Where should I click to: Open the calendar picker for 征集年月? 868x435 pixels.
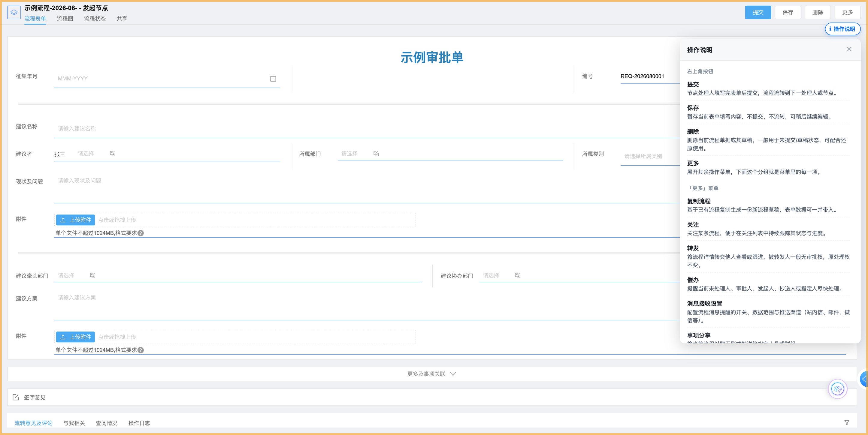point(273,78)
